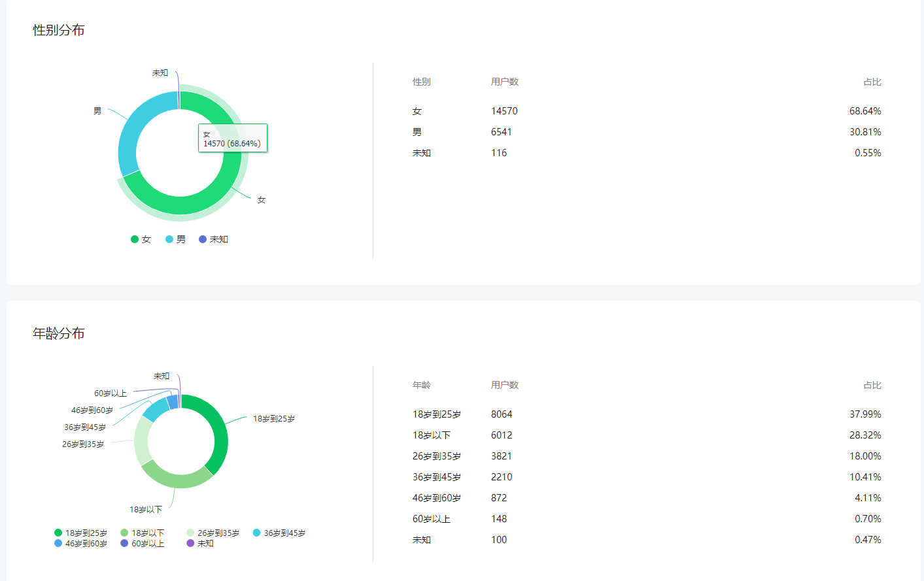924x581 pixels.
Task: Toggle the 26岁到35岁 legend entry
Action: 213,533
